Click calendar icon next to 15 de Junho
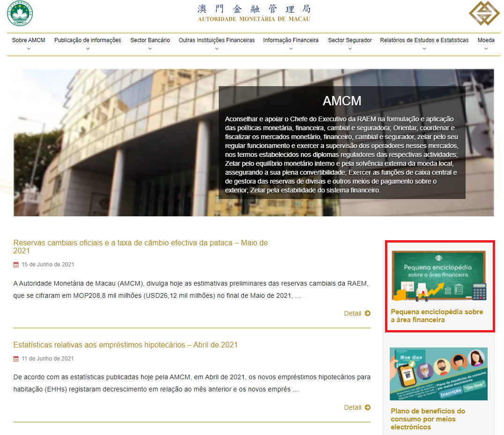 (x=16, y=265)
